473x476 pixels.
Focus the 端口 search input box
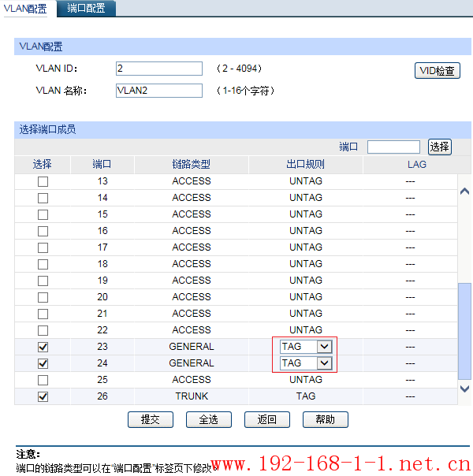393,147
